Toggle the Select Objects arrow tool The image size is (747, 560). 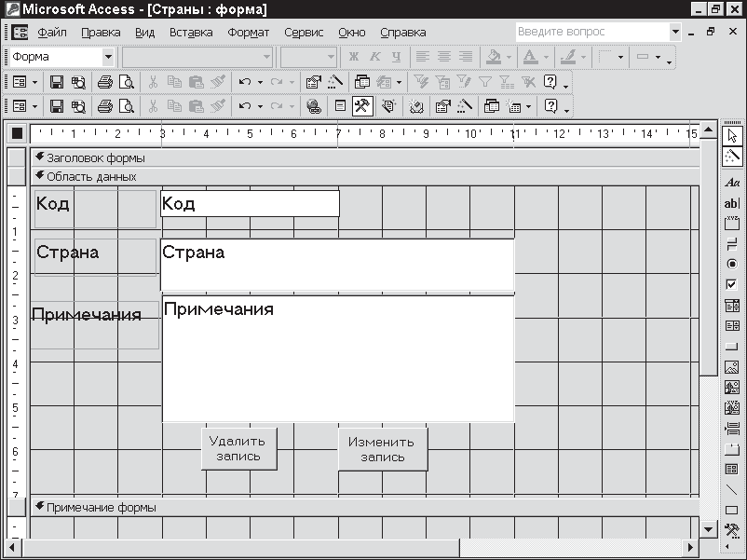point(732,135)
